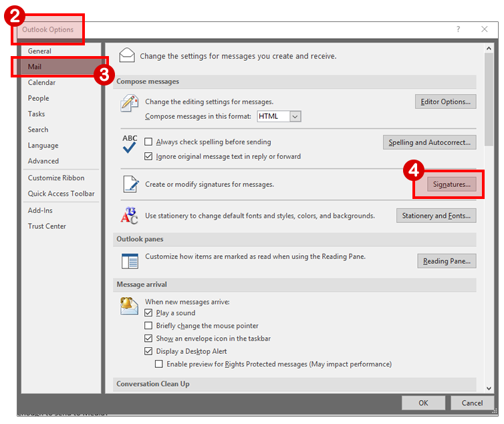Enable preview for Rights Protected messages
This screenshot has width=504, height=424.
point(159,364)
